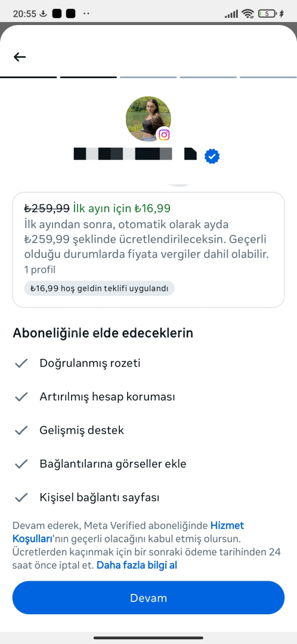Tap the Wi-Fi status bar icon
The width and height of the screenshot is (297, 644).
click(x=247, y=14)
